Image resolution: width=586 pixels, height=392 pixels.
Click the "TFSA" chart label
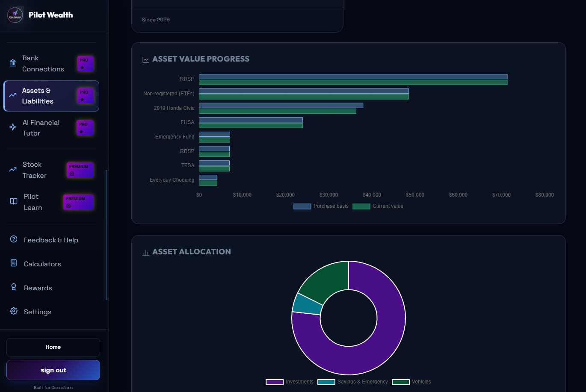click(x=188, y=165)
